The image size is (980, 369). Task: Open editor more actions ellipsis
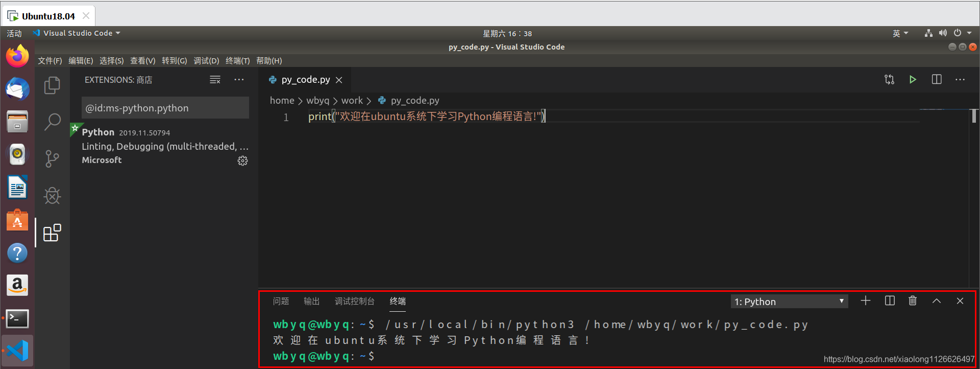960,80
